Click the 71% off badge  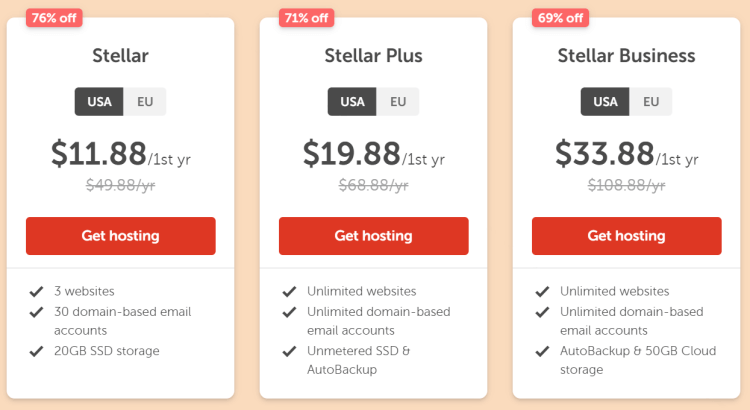(x=307, y=18)
